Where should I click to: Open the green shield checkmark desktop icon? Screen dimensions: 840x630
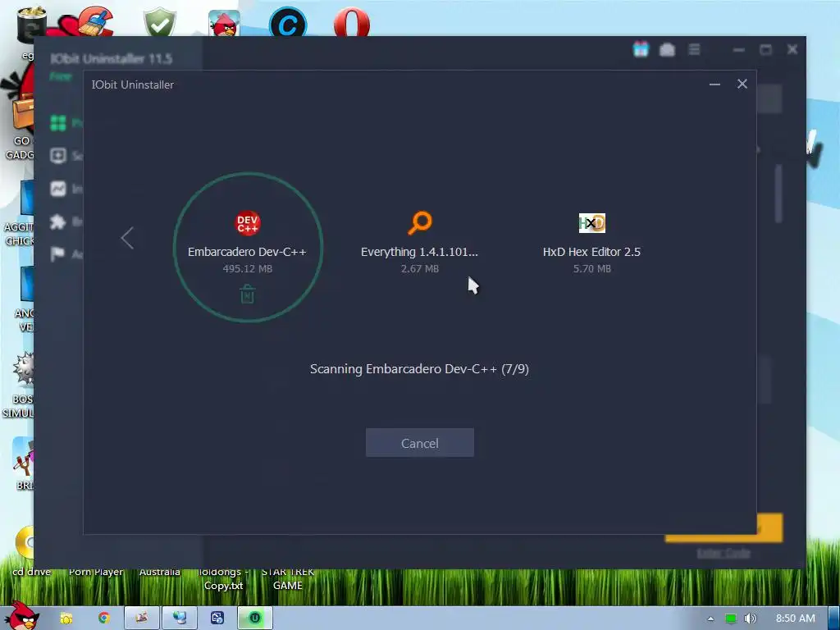point(160,22)
